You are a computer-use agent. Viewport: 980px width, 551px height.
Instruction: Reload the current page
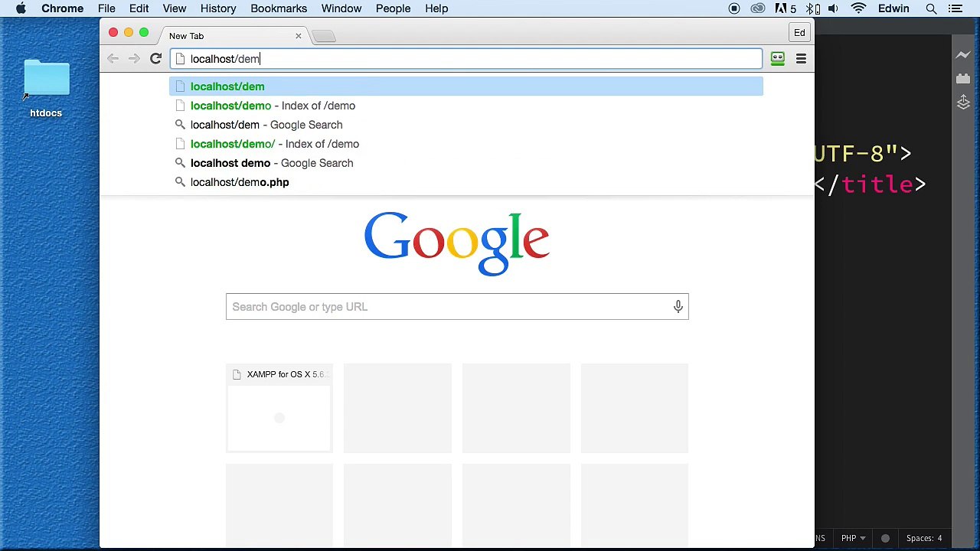click(155, 59)
